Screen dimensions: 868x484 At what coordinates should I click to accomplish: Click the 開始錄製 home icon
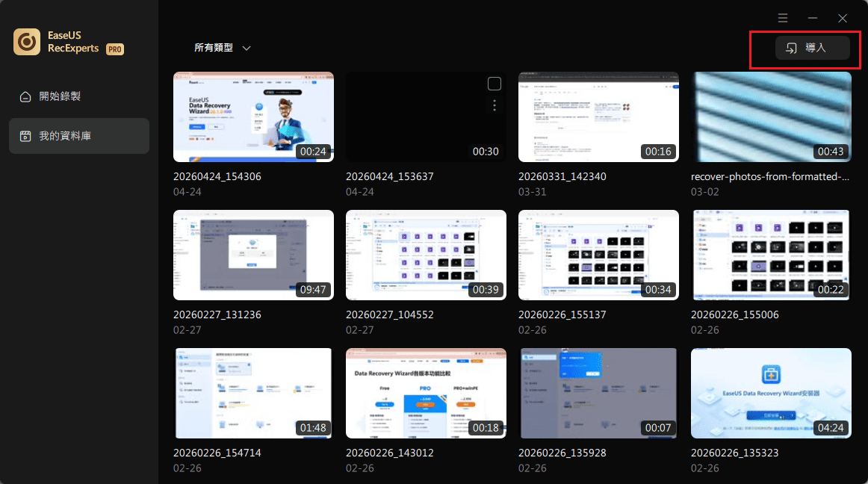(x=25, y=97)
